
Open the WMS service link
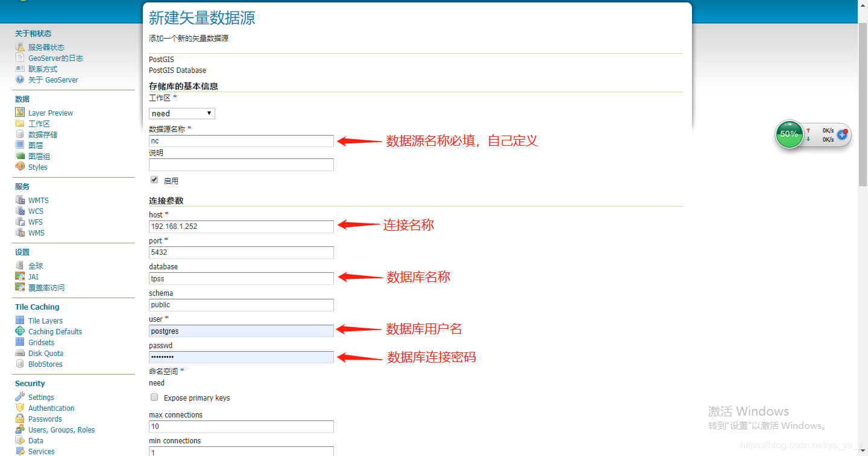click(x=36, y=233)
